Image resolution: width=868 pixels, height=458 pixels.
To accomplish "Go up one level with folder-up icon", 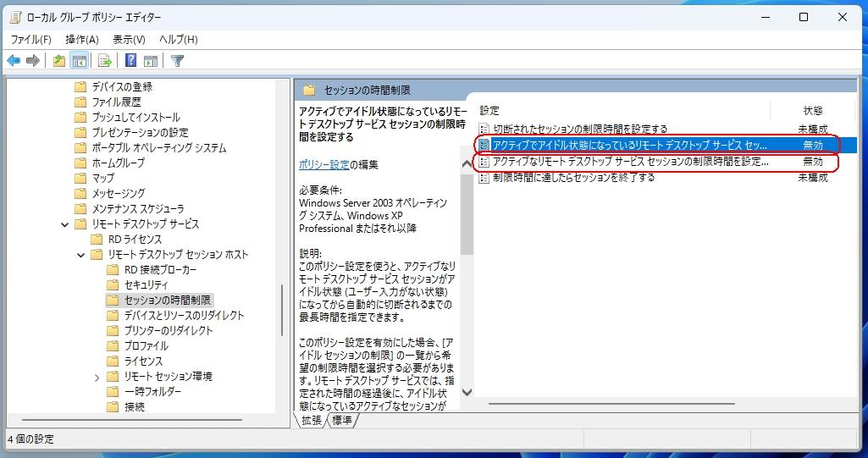I will tap(59, 61).
